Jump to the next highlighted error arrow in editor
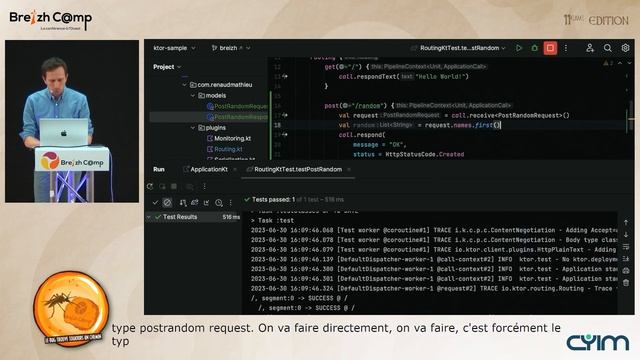The image size is (640, 360). coord(629,63)
